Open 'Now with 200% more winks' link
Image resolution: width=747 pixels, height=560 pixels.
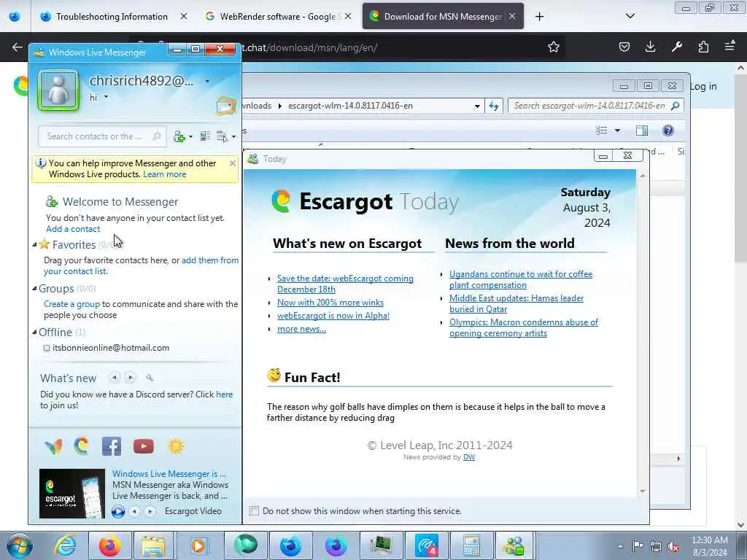[x=330, y=303]
